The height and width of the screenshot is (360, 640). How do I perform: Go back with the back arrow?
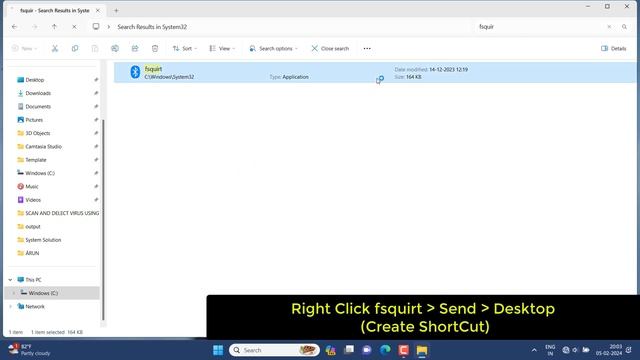14,27
